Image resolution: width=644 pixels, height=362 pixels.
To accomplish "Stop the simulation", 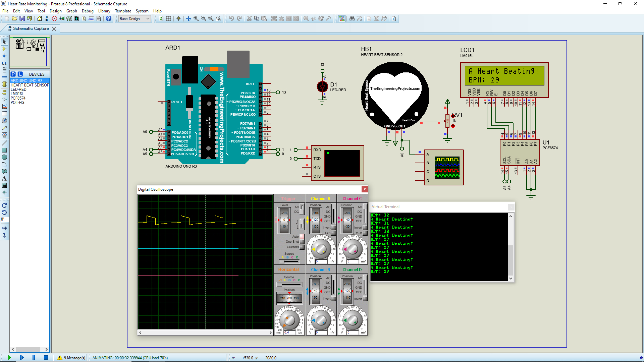I will [46, 358].
